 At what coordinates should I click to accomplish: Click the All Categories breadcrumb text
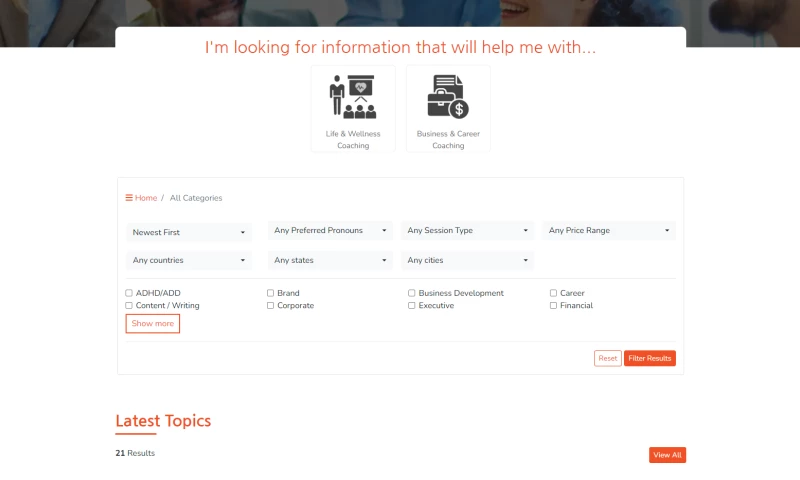point(196,198)
